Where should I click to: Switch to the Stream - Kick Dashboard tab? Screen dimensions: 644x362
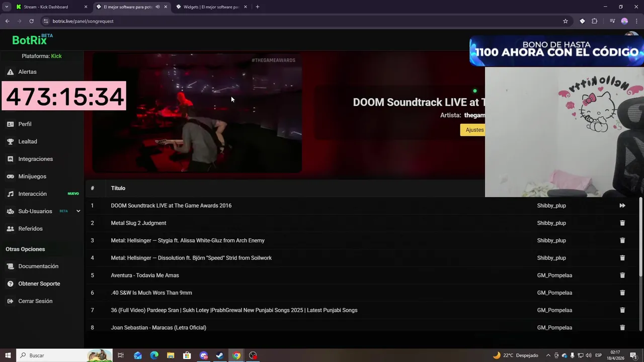[51, 7]
